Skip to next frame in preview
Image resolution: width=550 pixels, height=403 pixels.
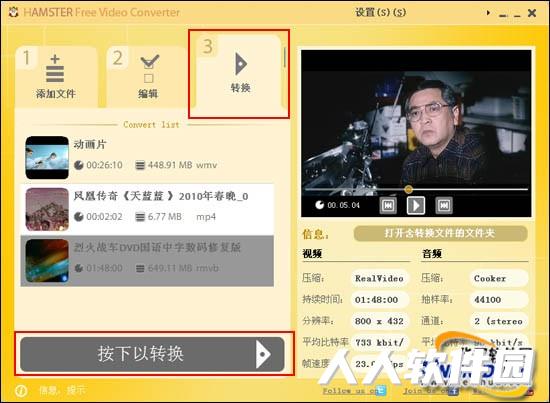444,205
